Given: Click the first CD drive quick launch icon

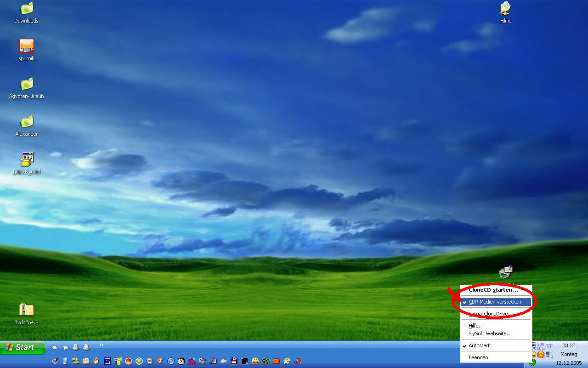Looking at the screenshot, I should point(76,347).
